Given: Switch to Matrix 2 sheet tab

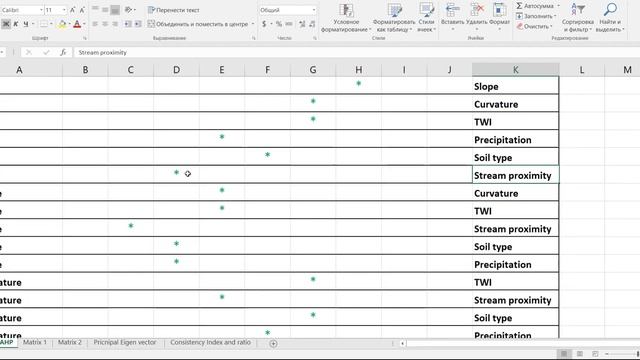Looking at the screenshot, I should (70, 342).
